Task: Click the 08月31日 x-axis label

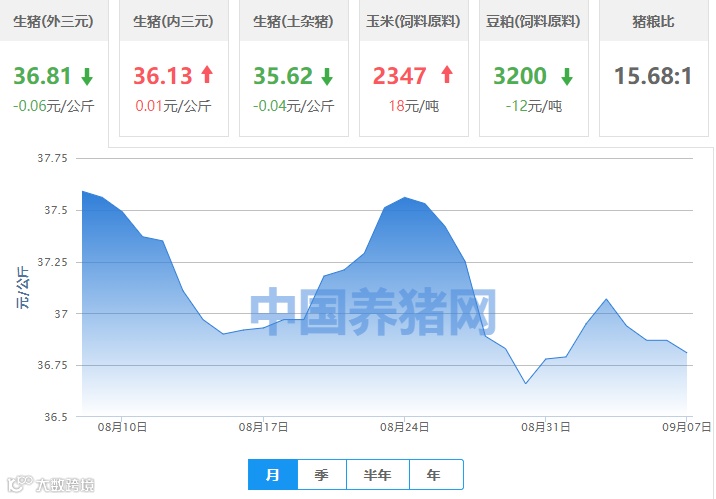Action: coord(546,427)
